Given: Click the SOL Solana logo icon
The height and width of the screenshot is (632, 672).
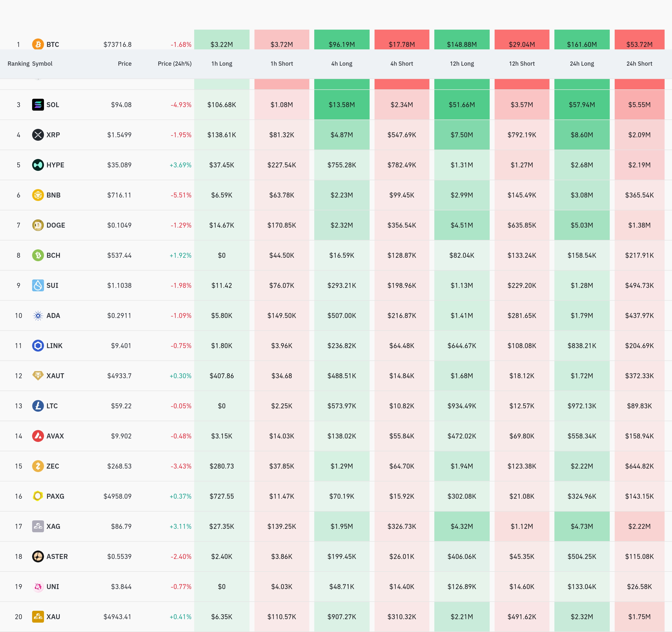Looking at the screenshot, I should [x=38, y=105].
